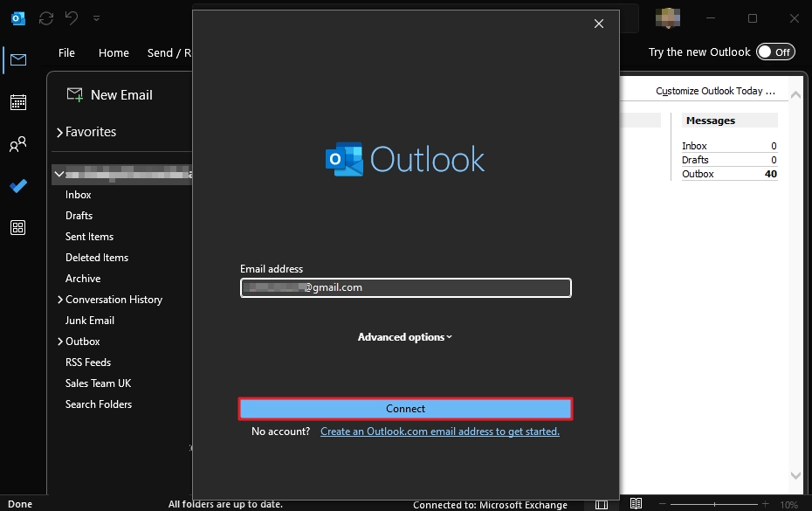
Task: Expand the Conversation History folder
Action: pos(59,300)
